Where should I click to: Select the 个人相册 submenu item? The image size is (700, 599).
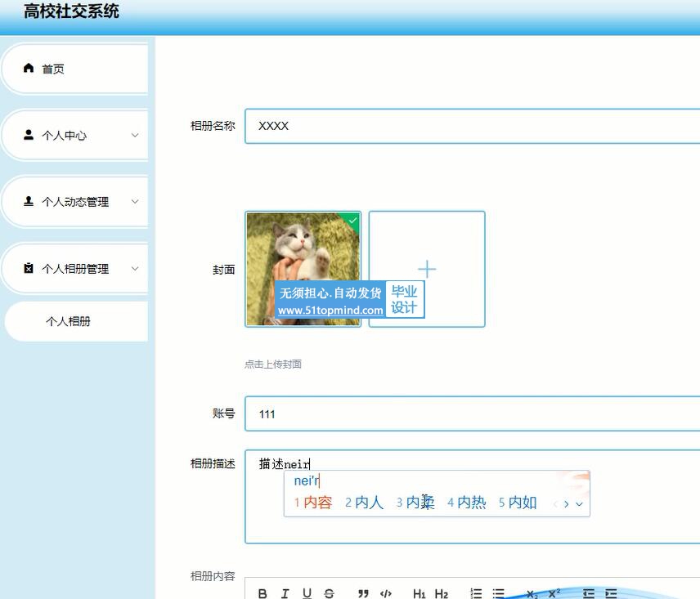tap(76, 321)
